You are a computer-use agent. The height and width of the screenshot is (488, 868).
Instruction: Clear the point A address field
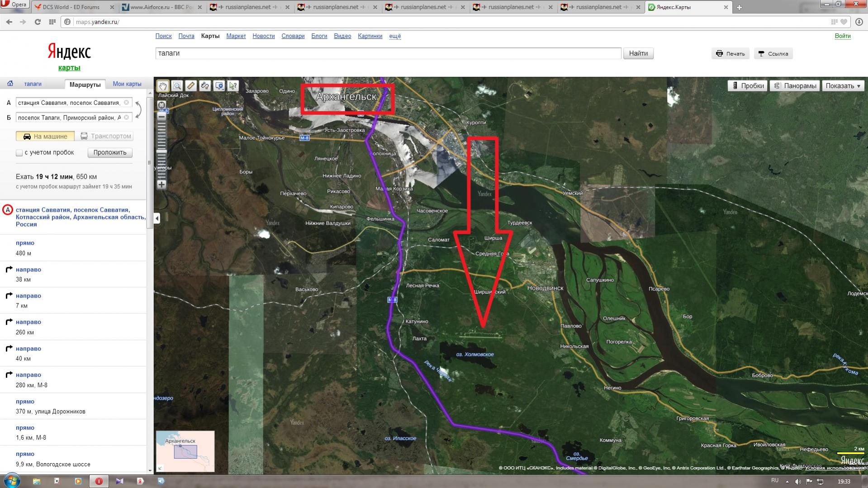click(x=127, y=103)
